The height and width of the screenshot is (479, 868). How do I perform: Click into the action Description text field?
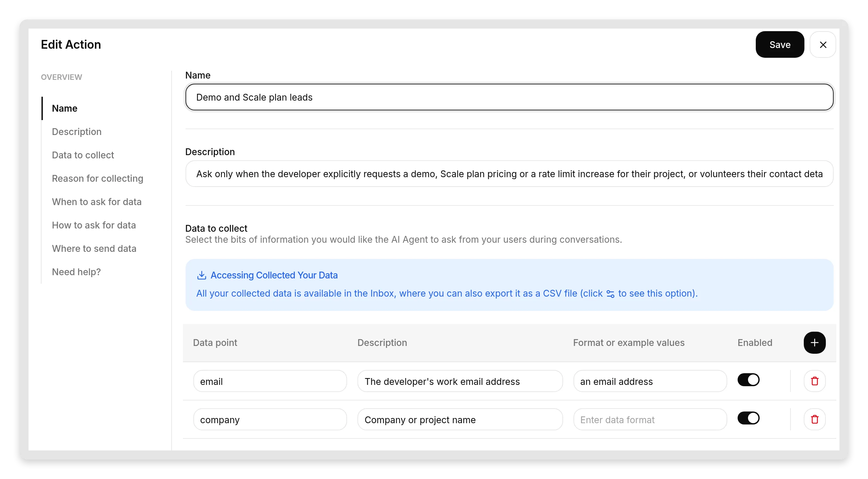click(x=509, y=174)
